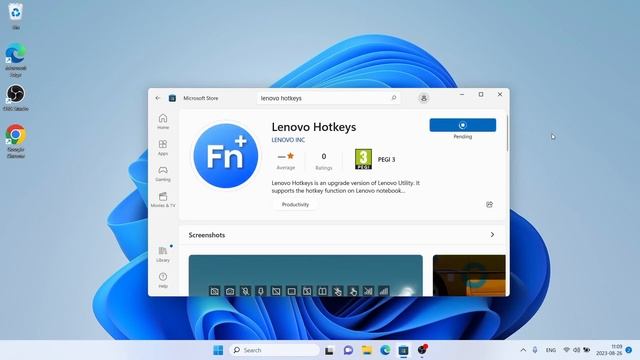This screenshot has height=360, width=640.
Task: Click the ENG language indicator
Action: [551, 350]
